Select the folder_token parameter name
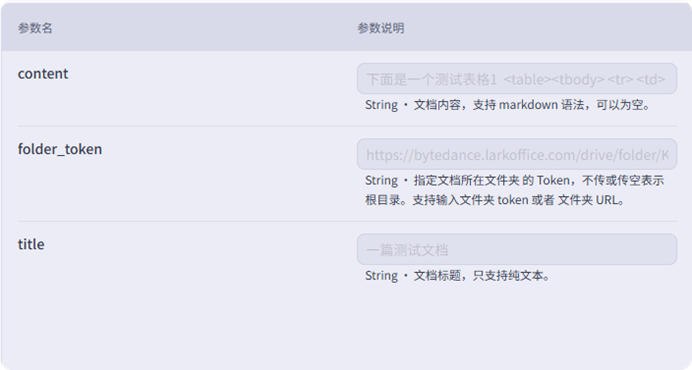 coord(60,149)
